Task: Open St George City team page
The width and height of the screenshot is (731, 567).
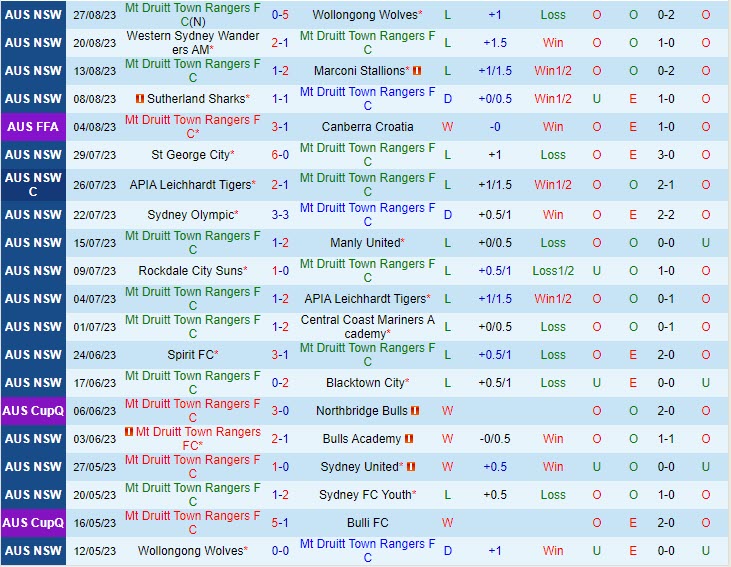Action: [193, 155]
